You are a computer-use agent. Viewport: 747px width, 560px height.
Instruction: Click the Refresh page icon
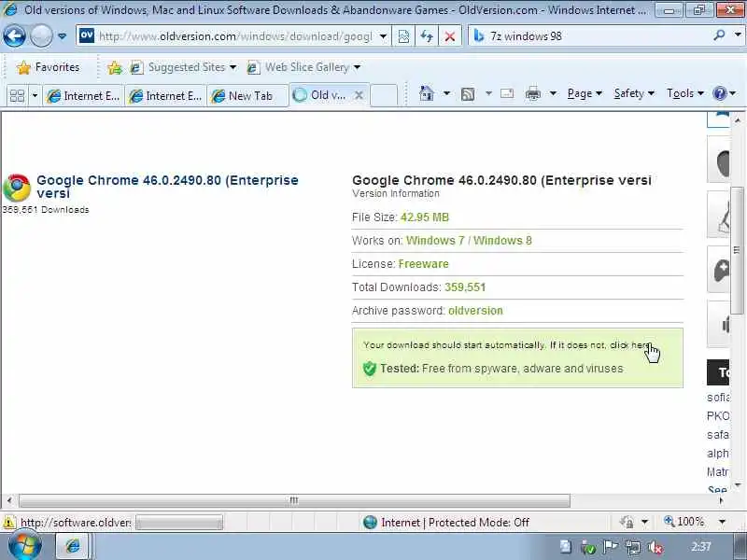427,36
